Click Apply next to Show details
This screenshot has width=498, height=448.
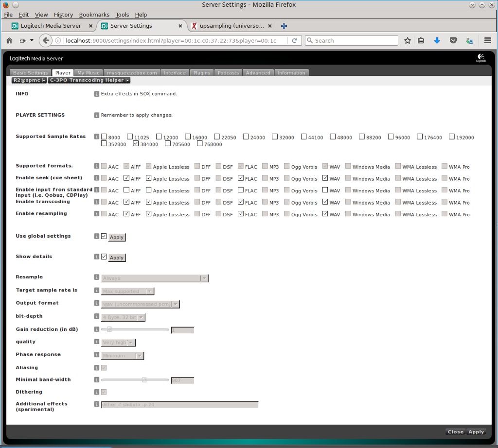click(117, 258)
